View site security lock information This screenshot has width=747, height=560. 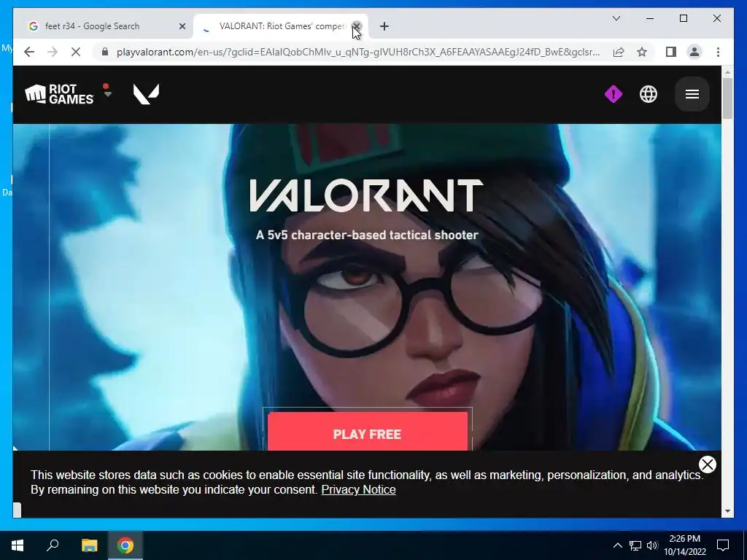click(105, 52)
